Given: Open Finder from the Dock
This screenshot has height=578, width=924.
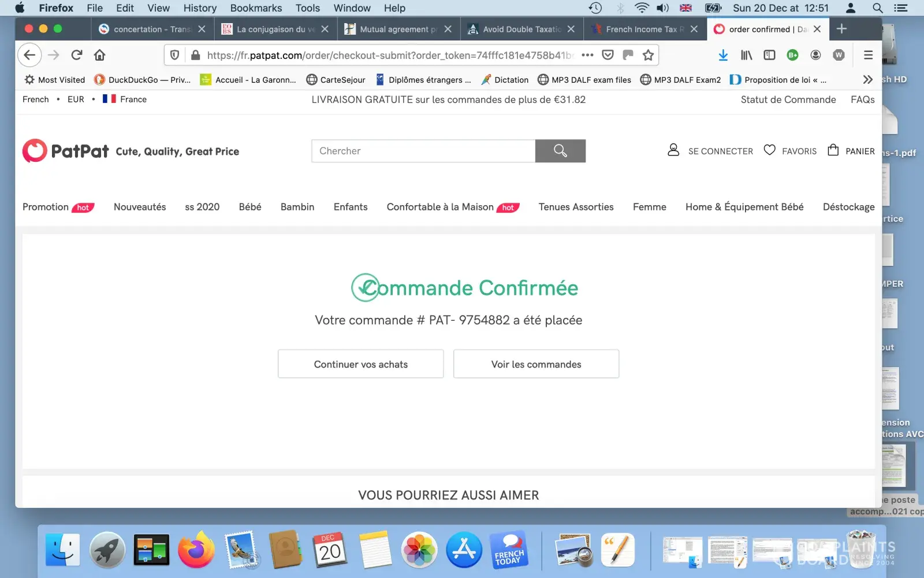Looking at the screenshot, I should point(63,549).
